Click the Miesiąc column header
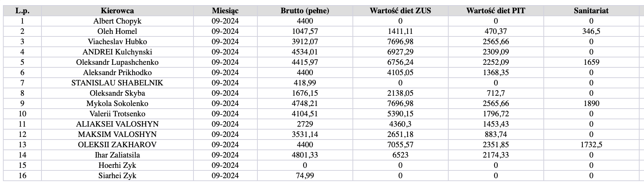This screenshot has height=187, width=644. pos(225,11)
